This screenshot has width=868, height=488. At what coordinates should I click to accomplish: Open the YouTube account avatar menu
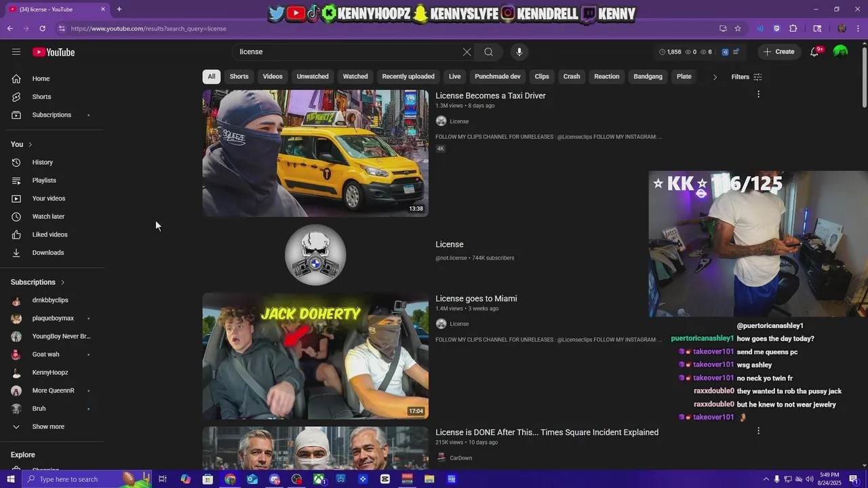point(840,52)
